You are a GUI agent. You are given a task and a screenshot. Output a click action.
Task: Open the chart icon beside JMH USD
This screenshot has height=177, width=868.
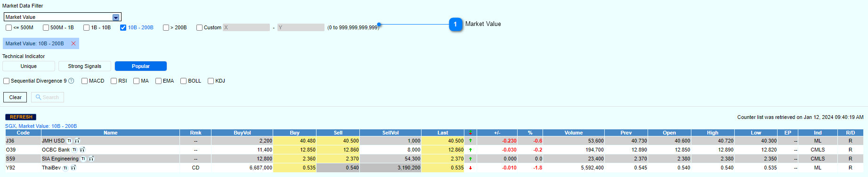pyautogui.click(x=77, y=141)
